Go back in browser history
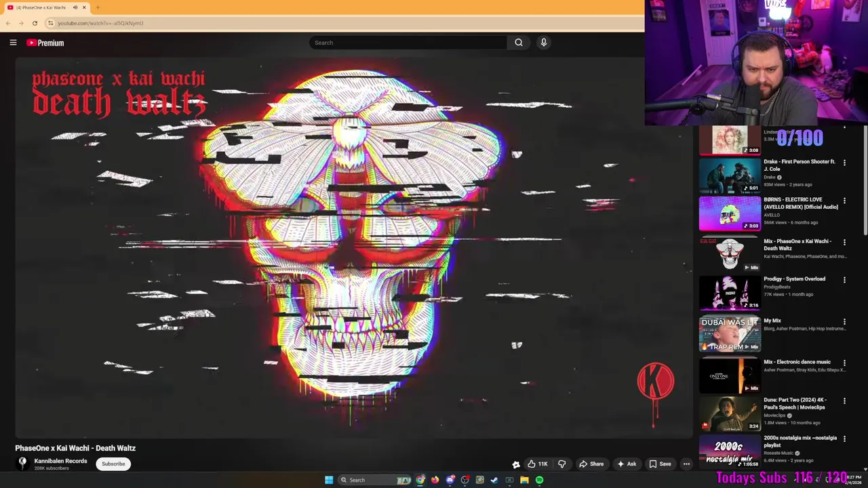868x488 pixels. [x=7, y=23]
